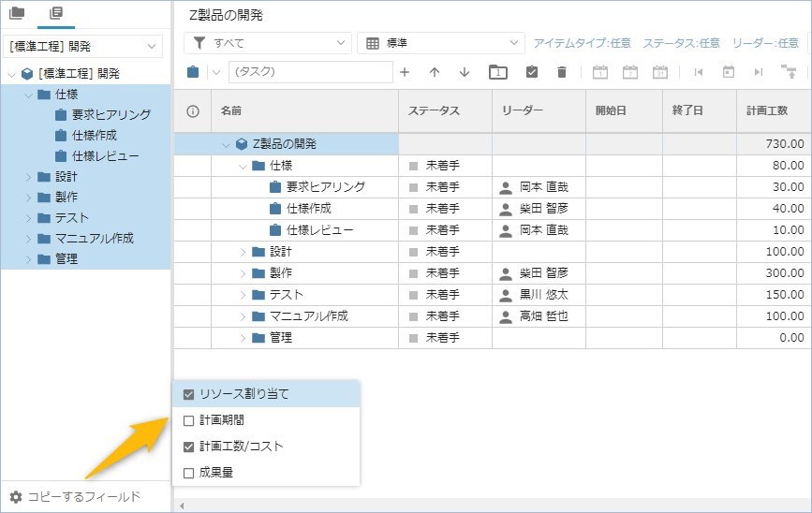812x513 pixels.
Task: Select the templates tab in left panel
Action: 55,13
